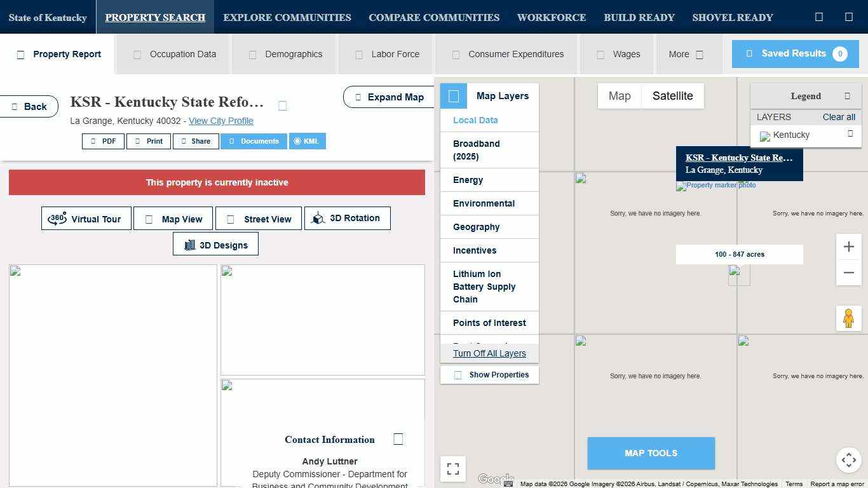
Task: Click the Map Tools button
Action: pos(651,453)
